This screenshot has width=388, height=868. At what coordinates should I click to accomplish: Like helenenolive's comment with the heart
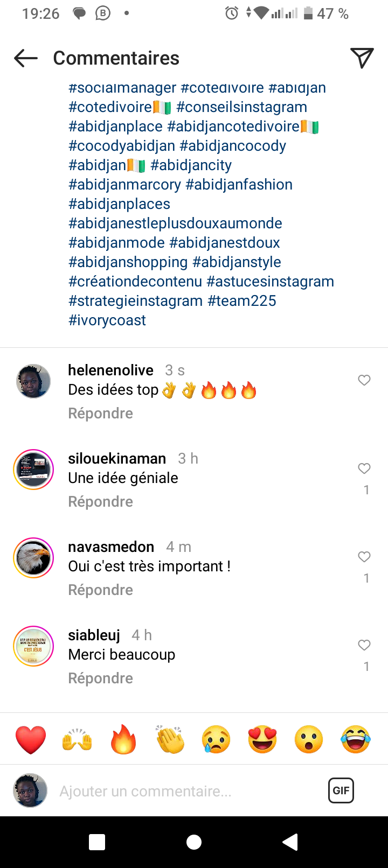364,380
